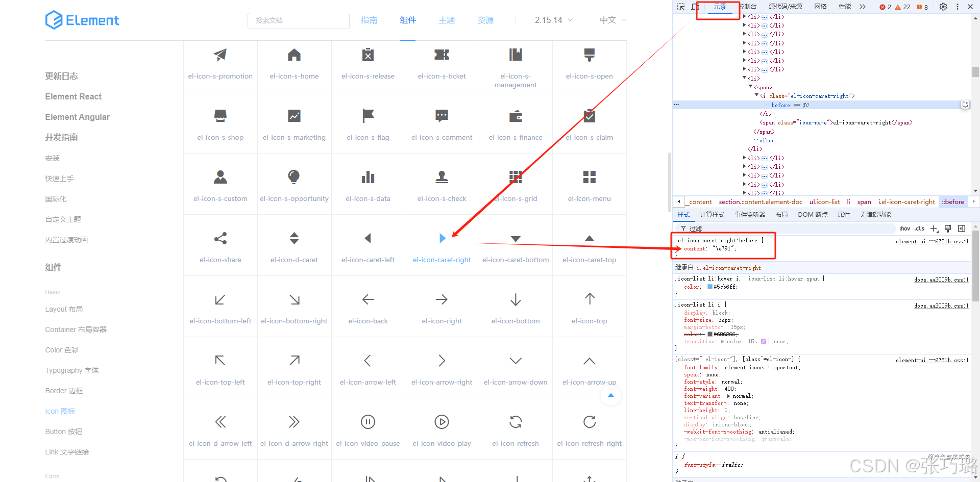Select the el-icon-share icon
980x482 pixels.
click(220, 238)
